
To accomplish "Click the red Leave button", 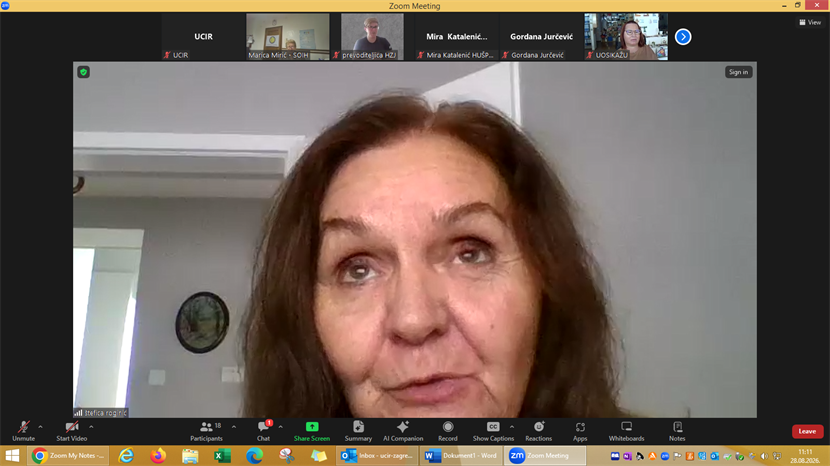I will pos(807,432).
